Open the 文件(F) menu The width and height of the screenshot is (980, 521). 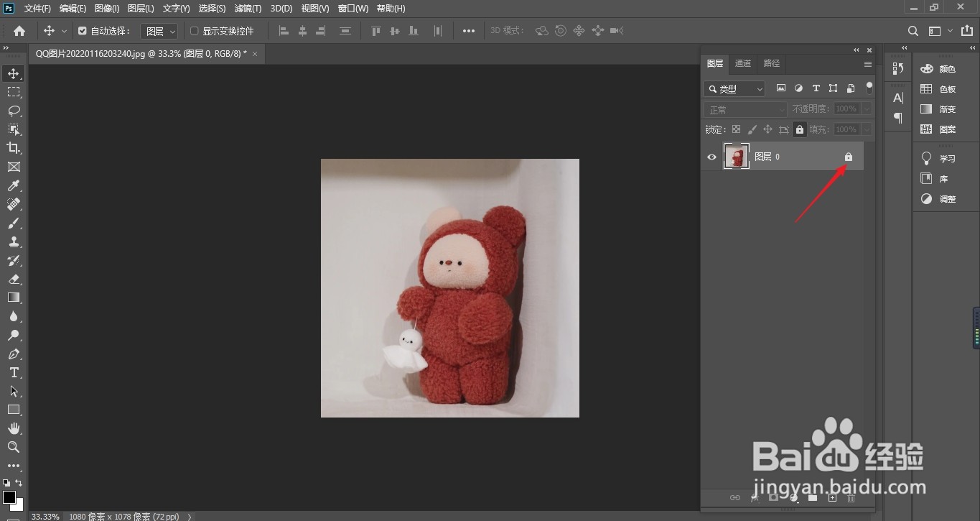click(37, 9)
